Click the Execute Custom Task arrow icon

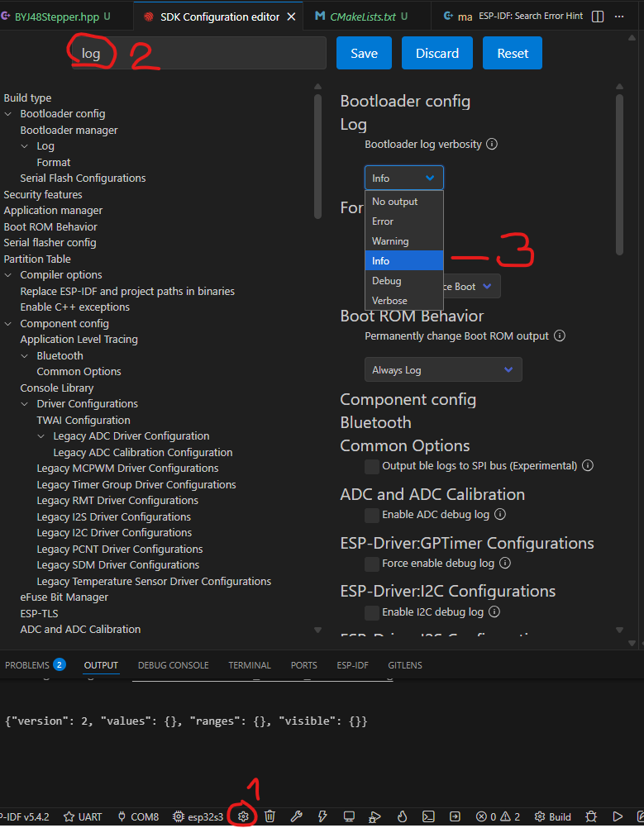pyautogui.click(x=455, y=816)
